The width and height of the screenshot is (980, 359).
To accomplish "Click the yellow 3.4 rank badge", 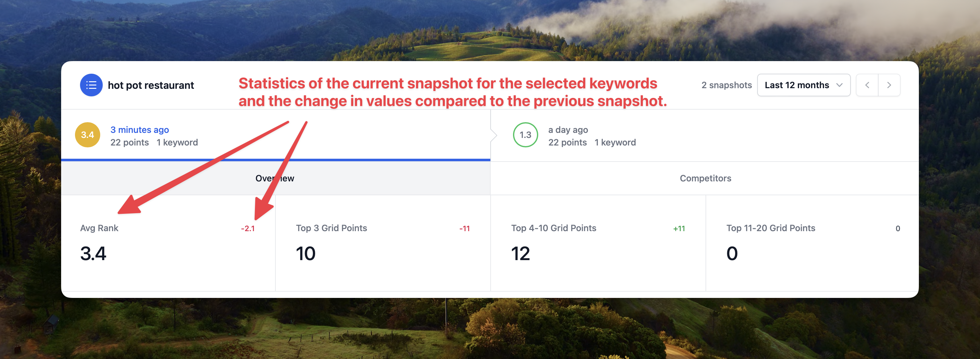I will 88,135.
